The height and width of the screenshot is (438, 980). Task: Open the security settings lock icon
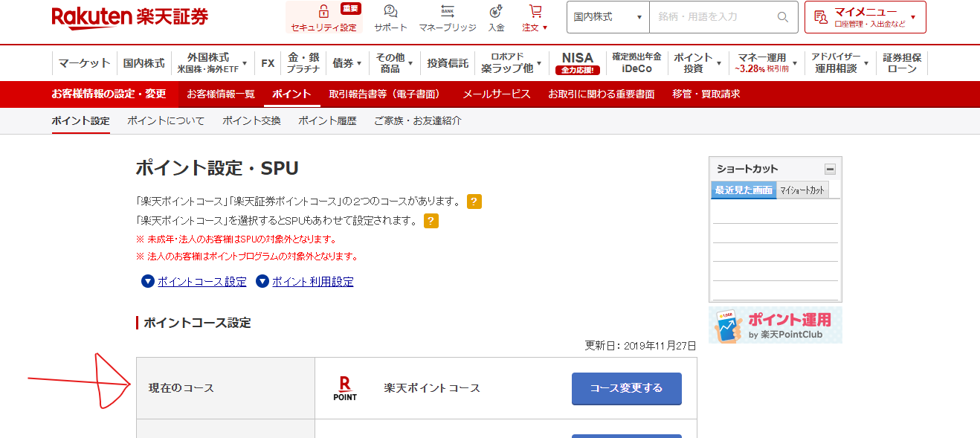click(x=323, y=12)
